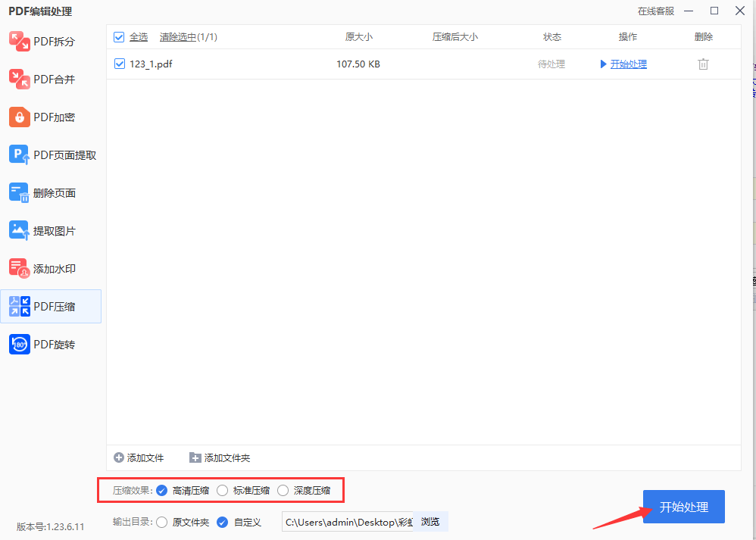This screenshot has height=540, width=756.
Task: Choose 原文件夹 as output directory
Action: point(162,522)
